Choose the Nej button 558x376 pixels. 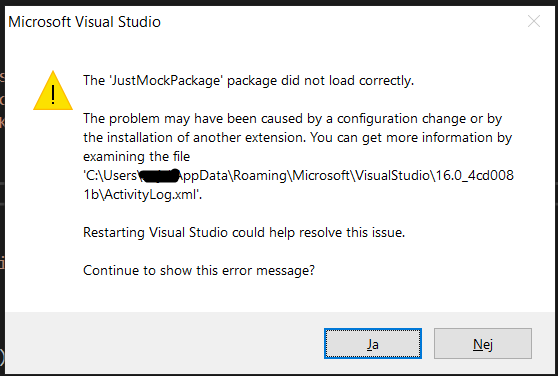point(483,344)
